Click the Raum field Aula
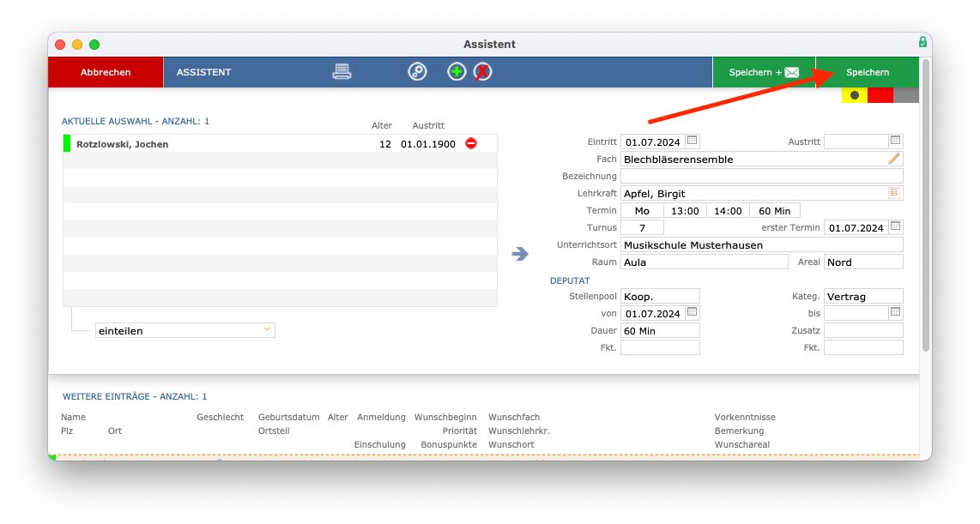 pyautogui.click(x=705, y=262)
